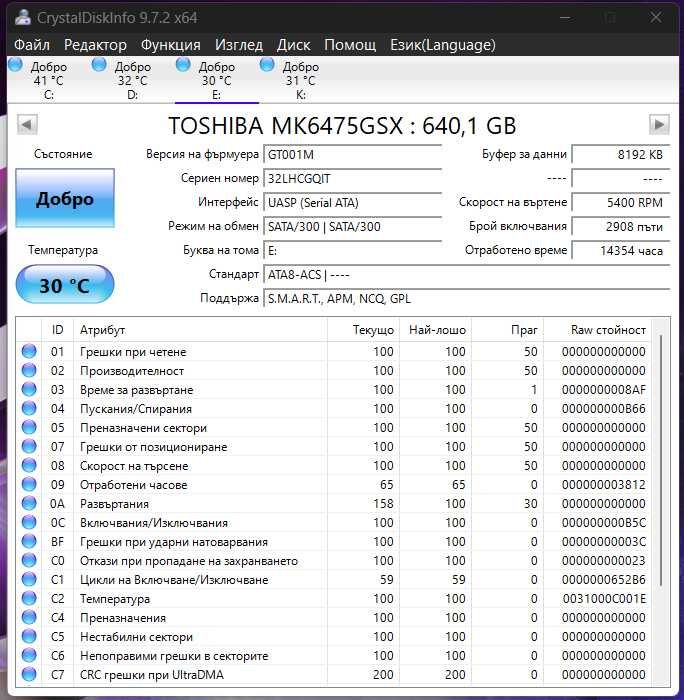Select drive E: tab at 30 °C
Image resolution: width=684 pixels, height=700 pixels.
tap(217, 80)
